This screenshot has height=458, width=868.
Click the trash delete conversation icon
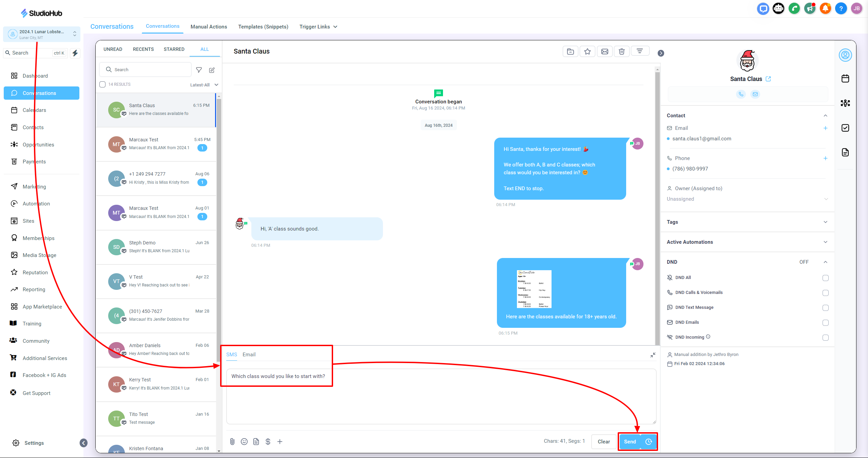pos(622,52)
